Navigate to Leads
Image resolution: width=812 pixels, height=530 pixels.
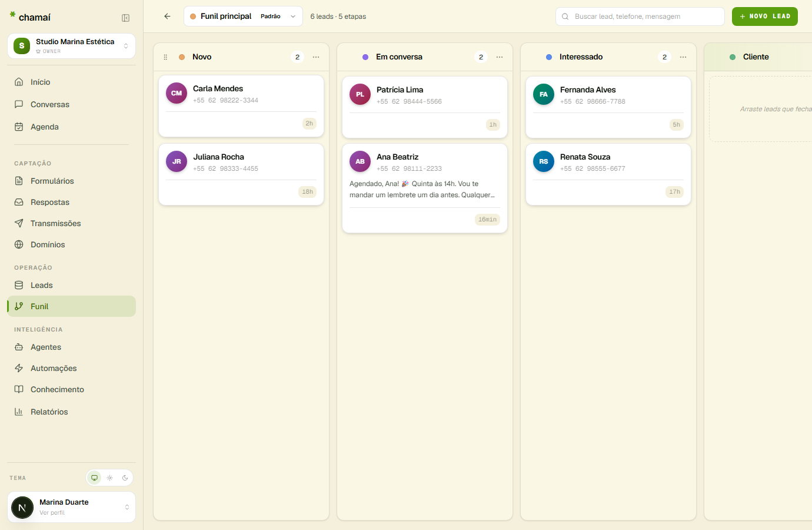72,285
